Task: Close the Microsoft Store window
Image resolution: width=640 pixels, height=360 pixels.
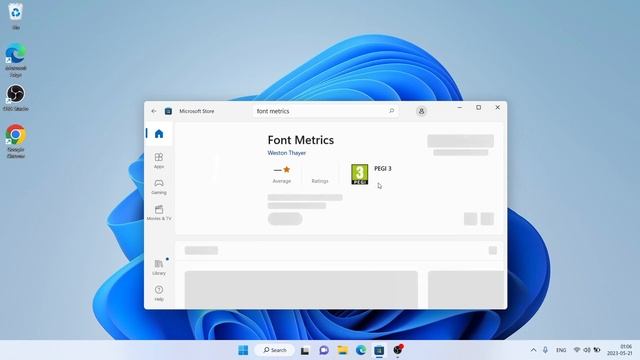Action: [x=498, y=107]
